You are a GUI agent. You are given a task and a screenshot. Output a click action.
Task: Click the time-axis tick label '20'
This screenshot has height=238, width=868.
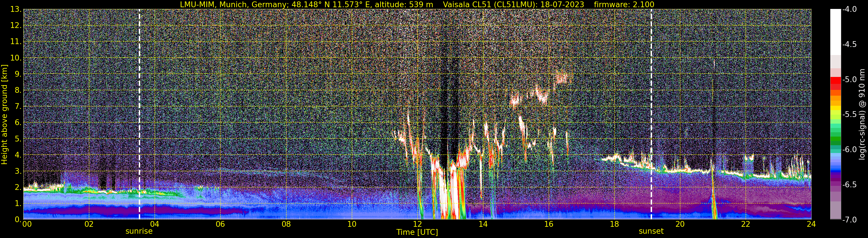pyautogui.click(x=680, y=224)
